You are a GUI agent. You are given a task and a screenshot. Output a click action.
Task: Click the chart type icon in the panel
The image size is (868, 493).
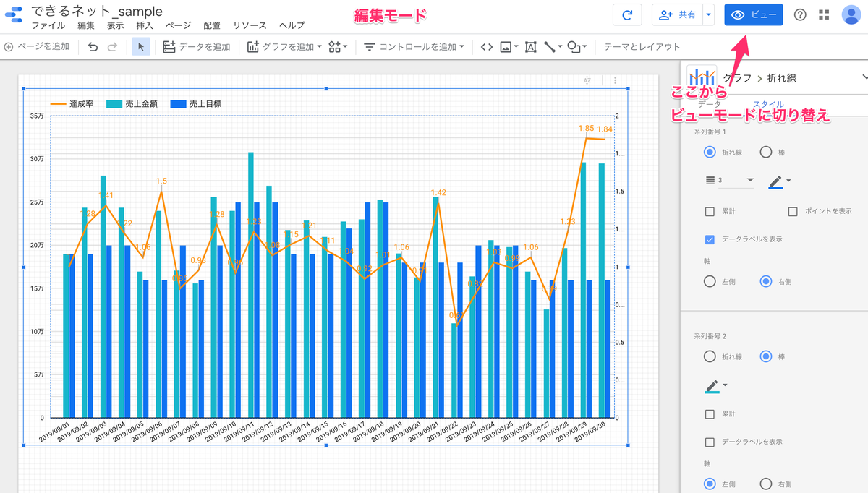pos(702,77)
